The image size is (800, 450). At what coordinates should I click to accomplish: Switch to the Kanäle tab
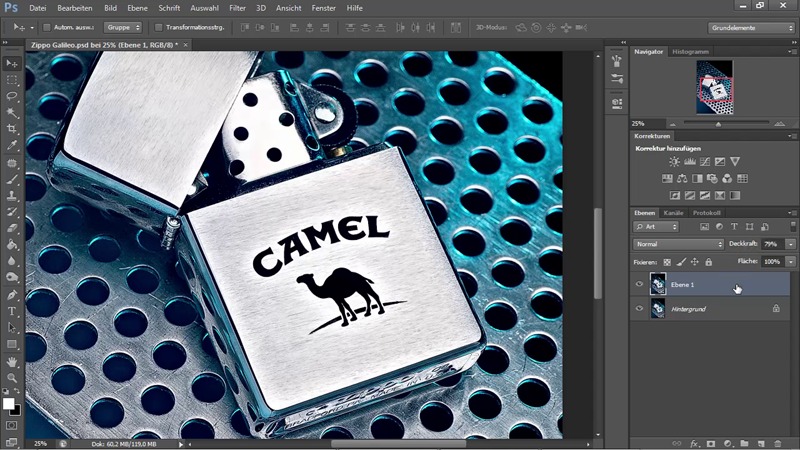tap(673, 213)
